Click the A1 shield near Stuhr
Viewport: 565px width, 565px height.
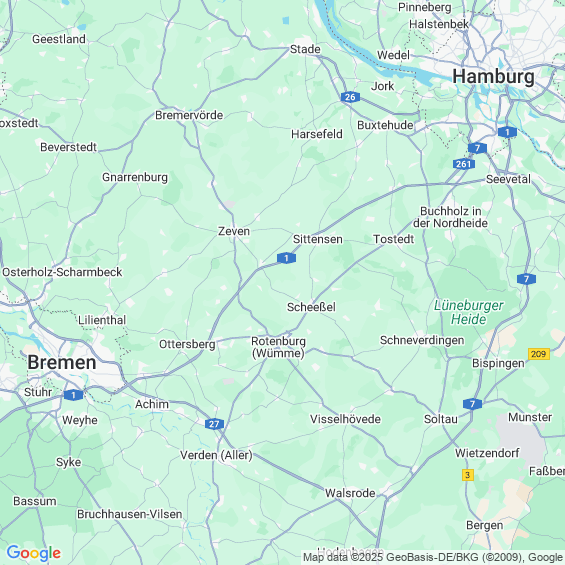click(x=74, y=395)
